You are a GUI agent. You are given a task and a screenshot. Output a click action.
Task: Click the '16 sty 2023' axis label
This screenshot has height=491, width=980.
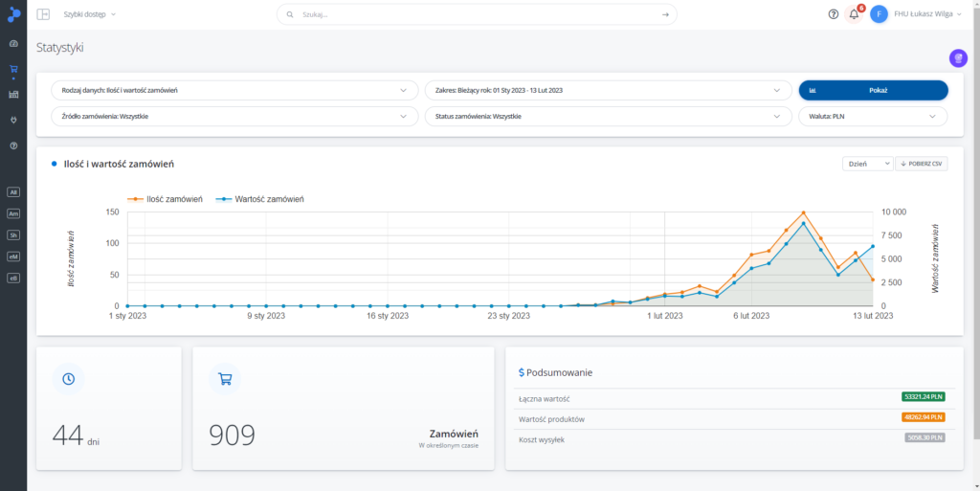(388, 316)
